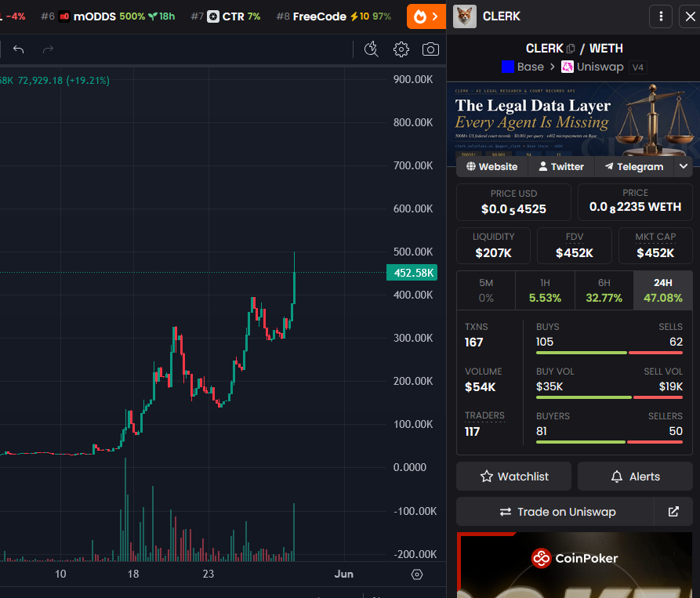Open the project Telegram link
This screenshot has height=598, width=700.
tap(634, 166)
